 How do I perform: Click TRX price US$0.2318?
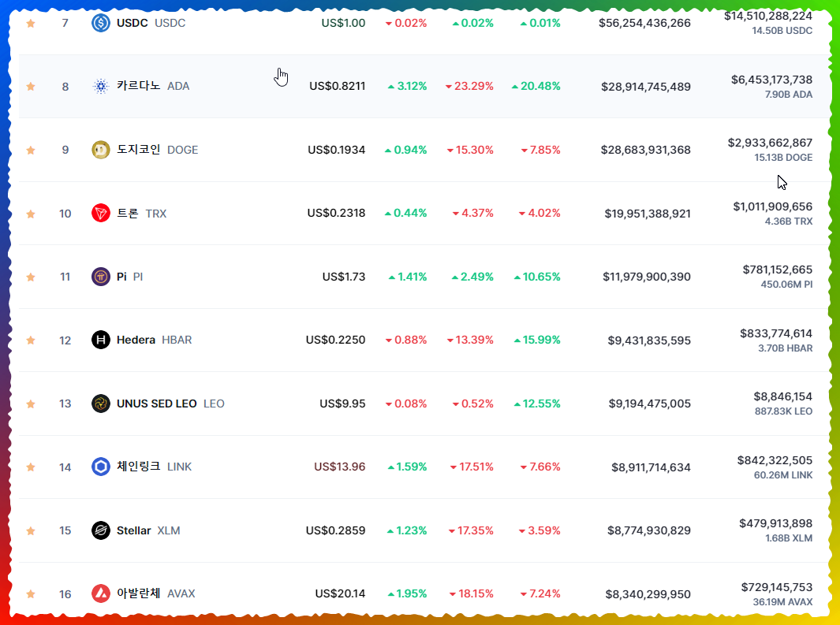pyautogui.click(x=337, y=213)
